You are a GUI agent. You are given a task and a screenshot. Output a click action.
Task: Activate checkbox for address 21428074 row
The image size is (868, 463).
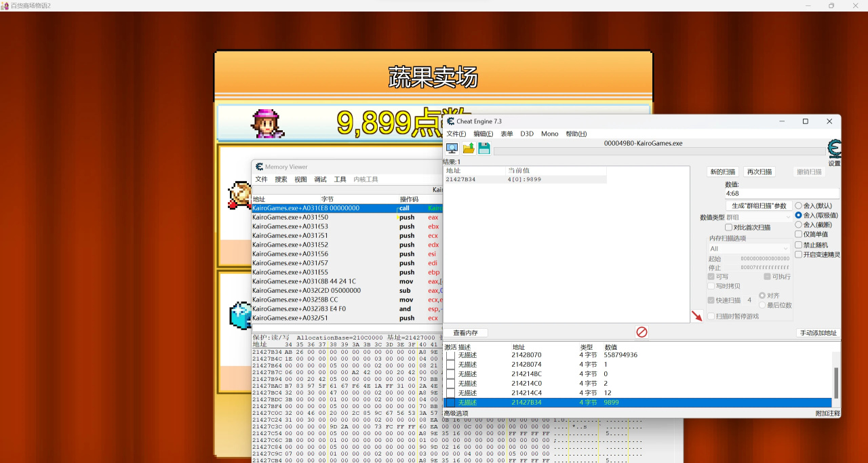450,365
